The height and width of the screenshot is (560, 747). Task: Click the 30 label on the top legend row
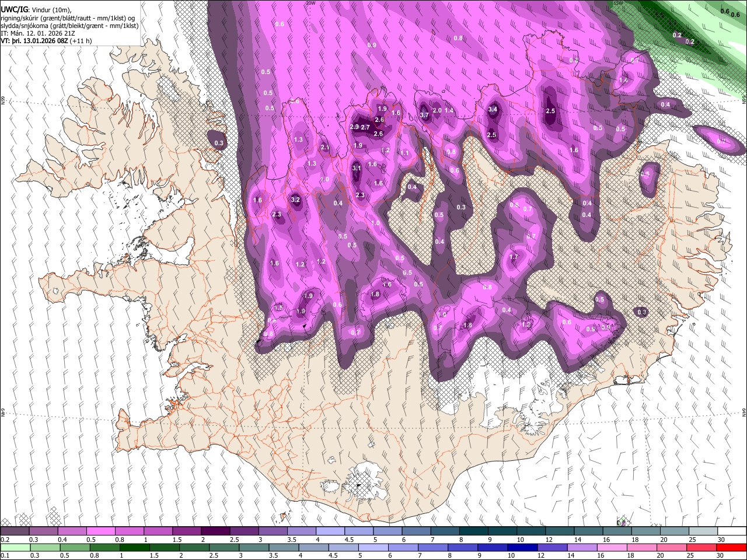[x=721, y=540]
